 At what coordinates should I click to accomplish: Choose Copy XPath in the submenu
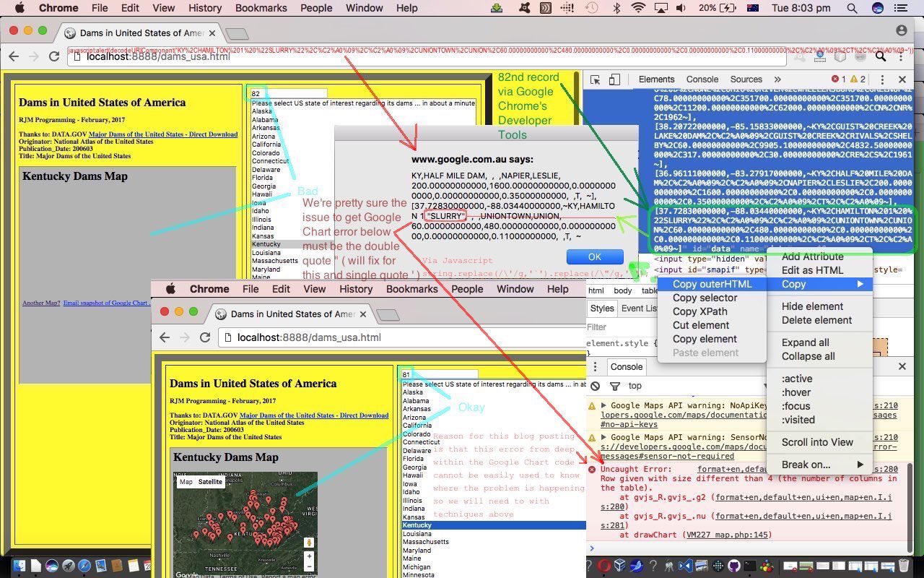tap(712, 311)
